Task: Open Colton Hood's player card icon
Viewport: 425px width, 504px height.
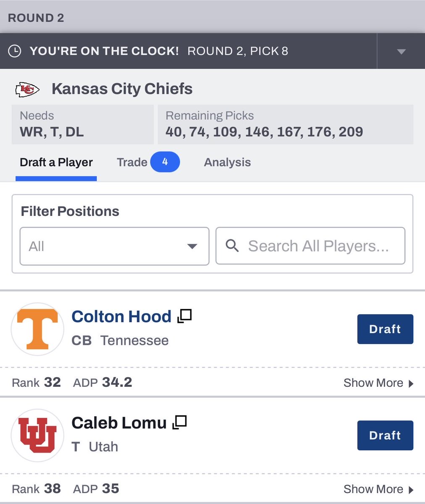Action: pyautogui.click(x=185, y=316)
